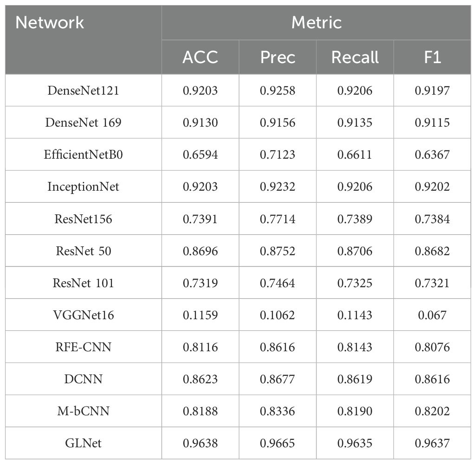Select DCNN Recall value 0.8619
476x464 pixels.
(x=355, y=379)
